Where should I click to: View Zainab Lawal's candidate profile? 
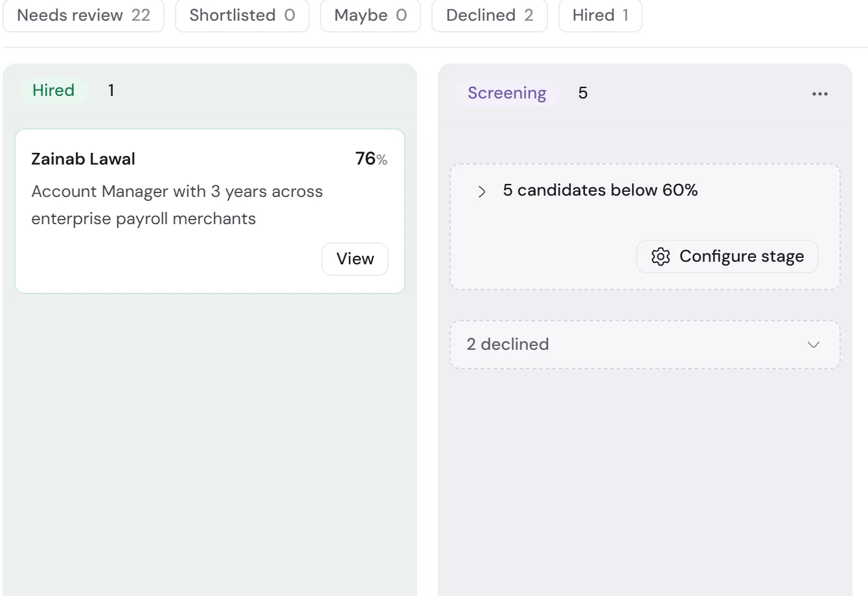(x=355, y=259)
